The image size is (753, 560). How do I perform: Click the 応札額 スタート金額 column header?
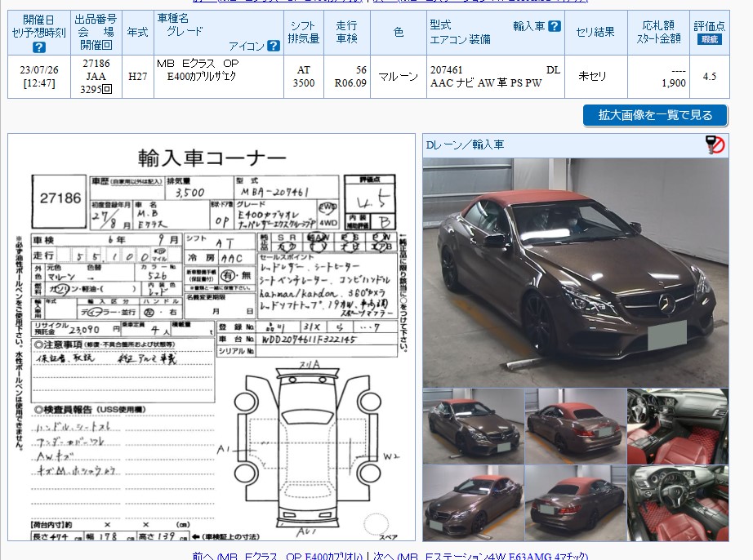pos(658,32)
